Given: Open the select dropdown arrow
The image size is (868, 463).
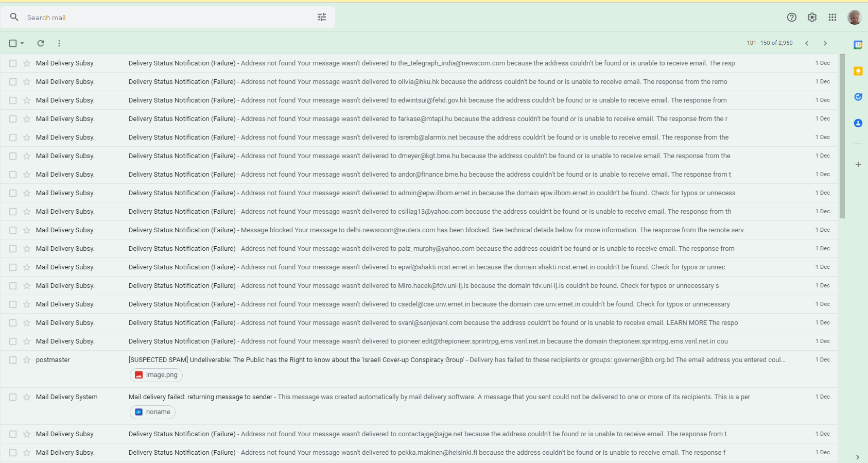Looking at the screenshot, I should [22, 43].
